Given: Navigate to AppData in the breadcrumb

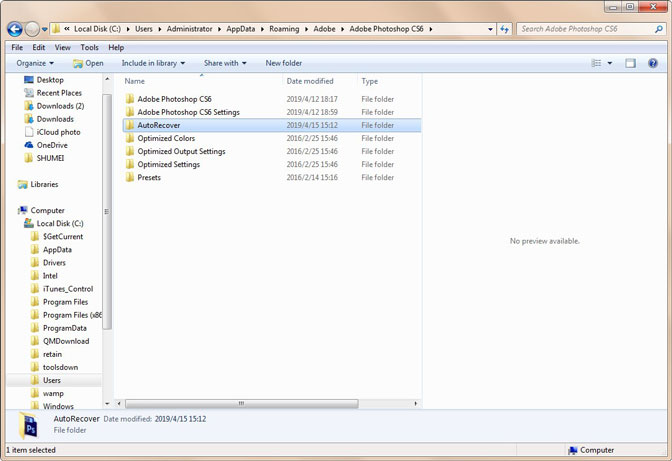Looking at the screenshot, I should click(240, 29).
